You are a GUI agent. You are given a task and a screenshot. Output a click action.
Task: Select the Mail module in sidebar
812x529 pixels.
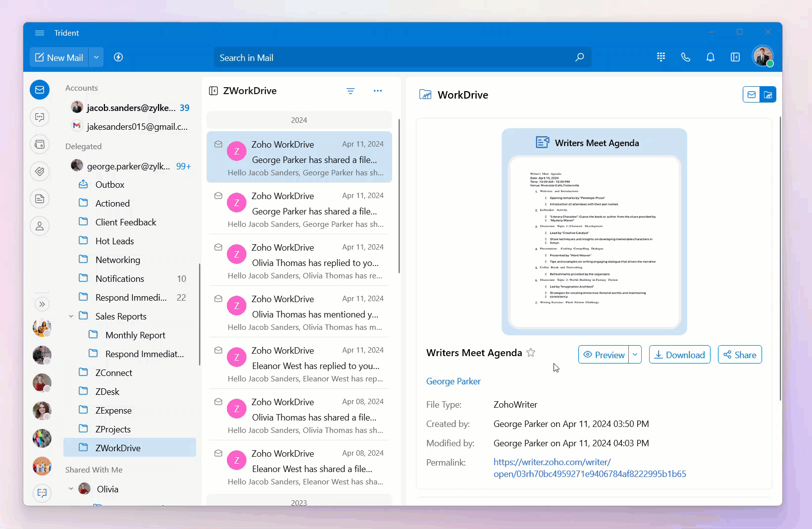tap(40, 90)
